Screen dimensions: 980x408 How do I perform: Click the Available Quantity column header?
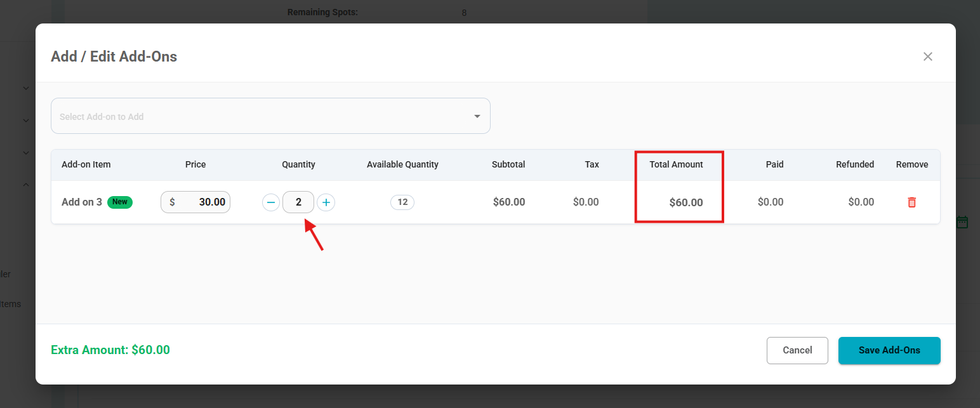click(x=402, y=164)
